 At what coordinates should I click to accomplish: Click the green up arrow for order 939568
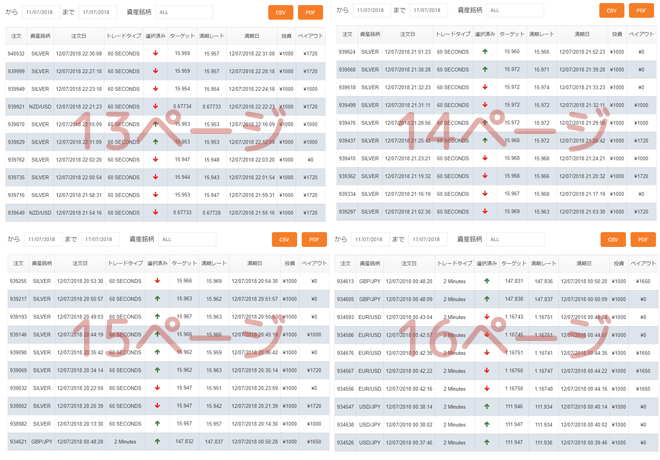coord(485,69)
